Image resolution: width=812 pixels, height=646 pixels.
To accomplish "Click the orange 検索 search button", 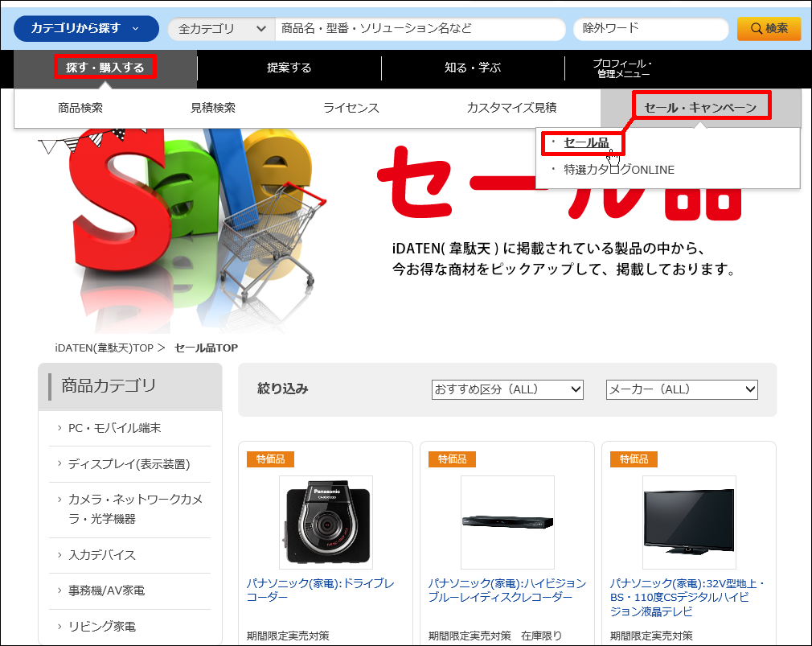I will 769,28.
